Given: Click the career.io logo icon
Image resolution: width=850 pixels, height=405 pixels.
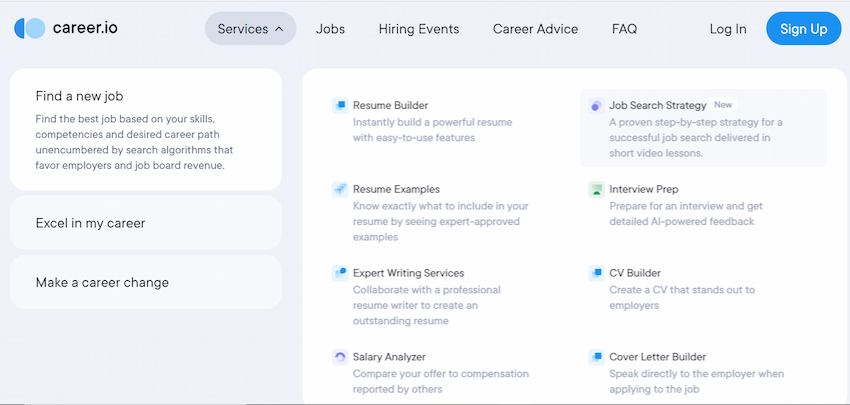Looking at the screenshot, I should [x=29, y=28].
